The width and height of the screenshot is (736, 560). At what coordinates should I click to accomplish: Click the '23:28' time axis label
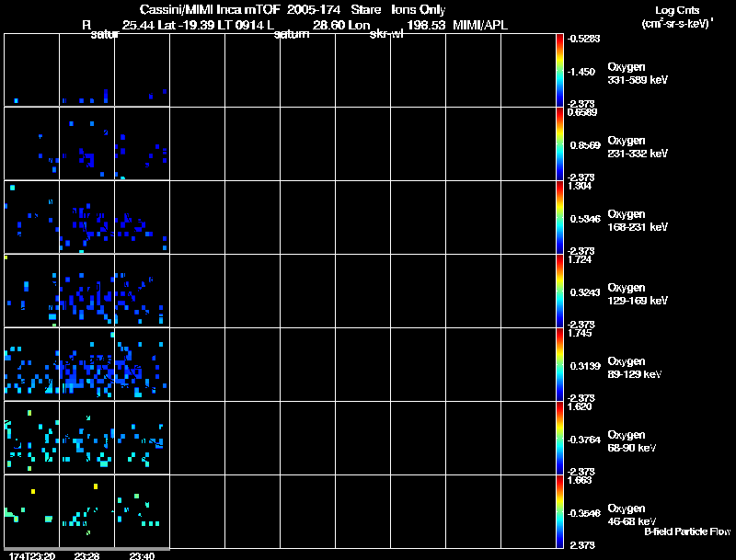coord(86,555)
